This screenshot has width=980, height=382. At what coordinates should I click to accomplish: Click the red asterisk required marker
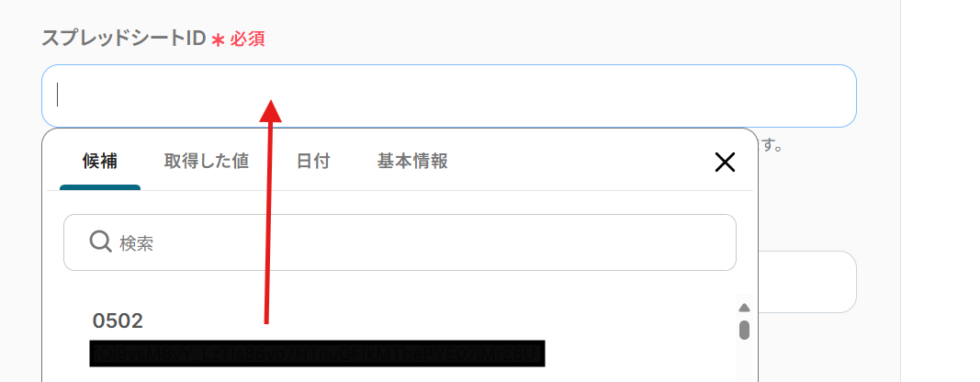[218, 40]
